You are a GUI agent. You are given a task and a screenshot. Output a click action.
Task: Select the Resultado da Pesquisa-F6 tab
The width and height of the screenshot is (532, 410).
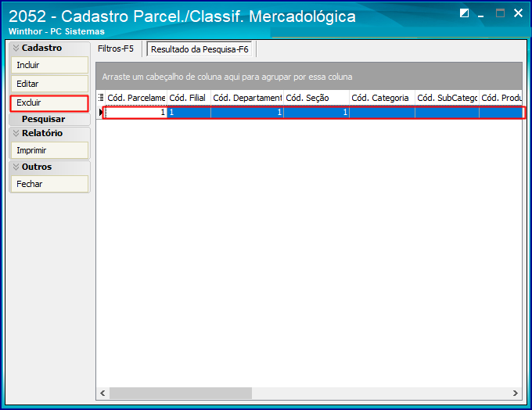pyautogui.click(x=199, y=49)
